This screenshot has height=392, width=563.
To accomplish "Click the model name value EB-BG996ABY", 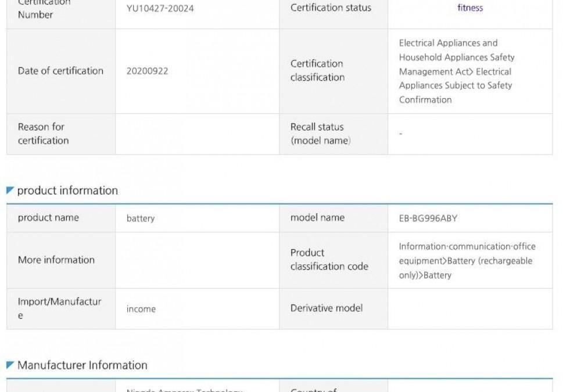I will click(x=428, y=218).
